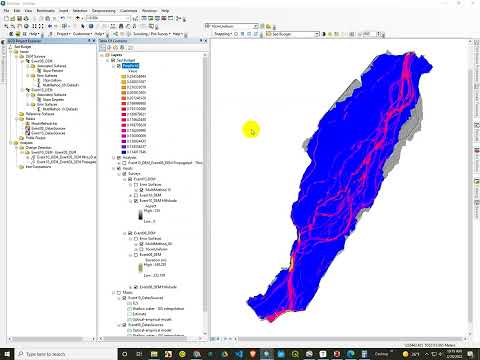Click the contrast adjustment icon
The image size is (480, 360).
324,34
